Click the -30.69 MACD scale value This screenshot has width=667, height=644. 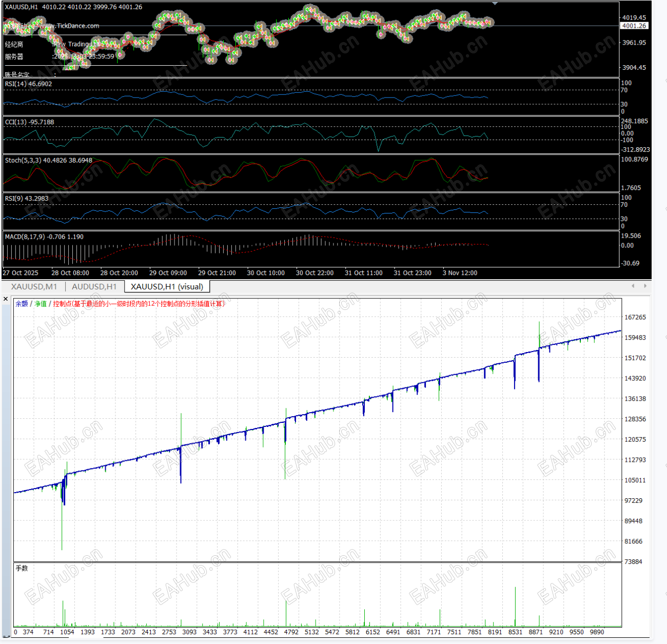[630, 263]
